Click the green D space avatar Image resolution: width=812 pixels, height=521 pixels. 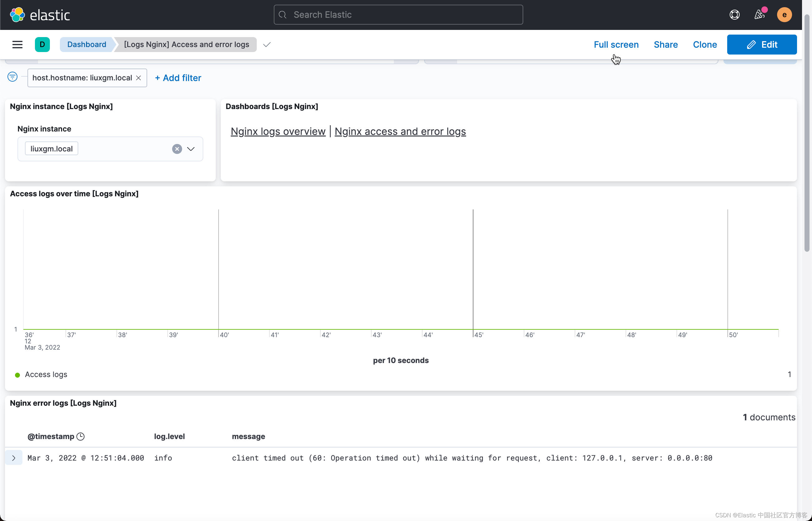point(42,44)
